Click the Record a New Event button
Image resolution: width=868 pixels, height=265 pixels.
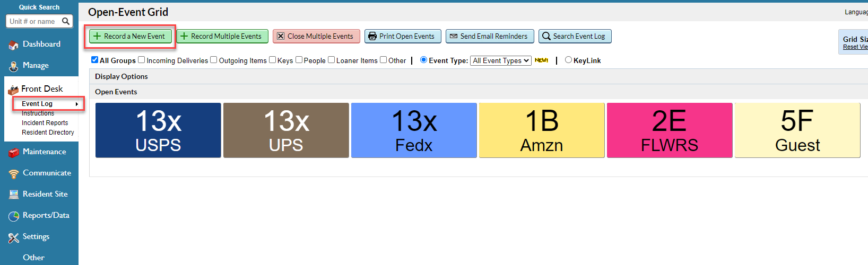[130, 36]
